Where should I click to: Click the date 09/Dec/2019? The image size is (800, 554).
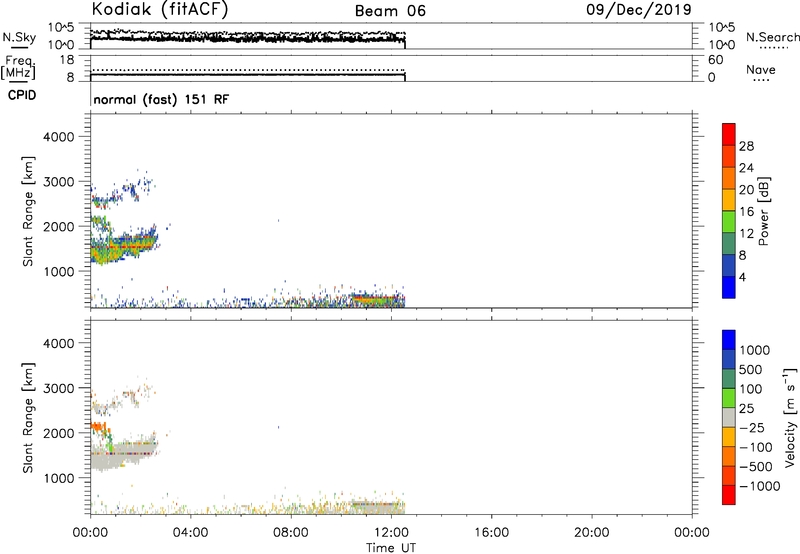click(x=639, y=9)
